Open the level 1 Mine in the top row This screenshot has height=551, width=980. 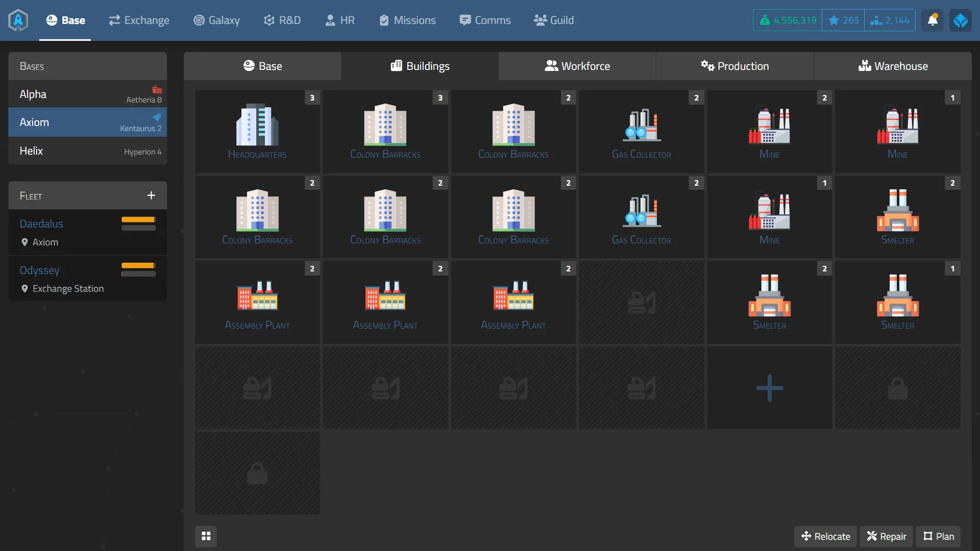click(x=898, y=132)
